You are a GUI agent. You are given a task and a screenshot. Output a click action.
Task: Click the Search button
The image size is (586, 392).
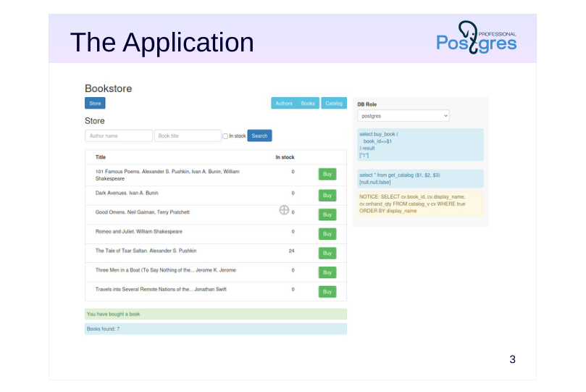(x=260, y=135)
